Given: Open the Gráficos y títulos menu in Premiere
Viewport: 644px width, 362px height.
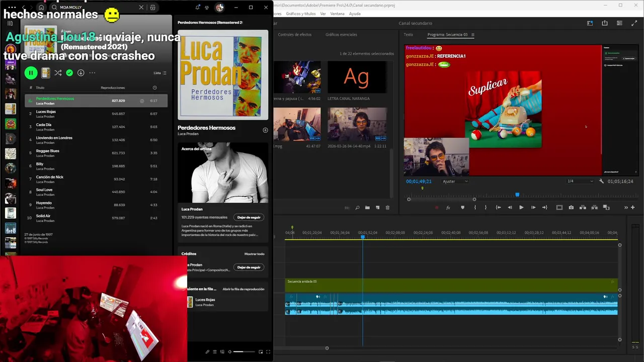Looking at the screenshot, I should [301, 14].
